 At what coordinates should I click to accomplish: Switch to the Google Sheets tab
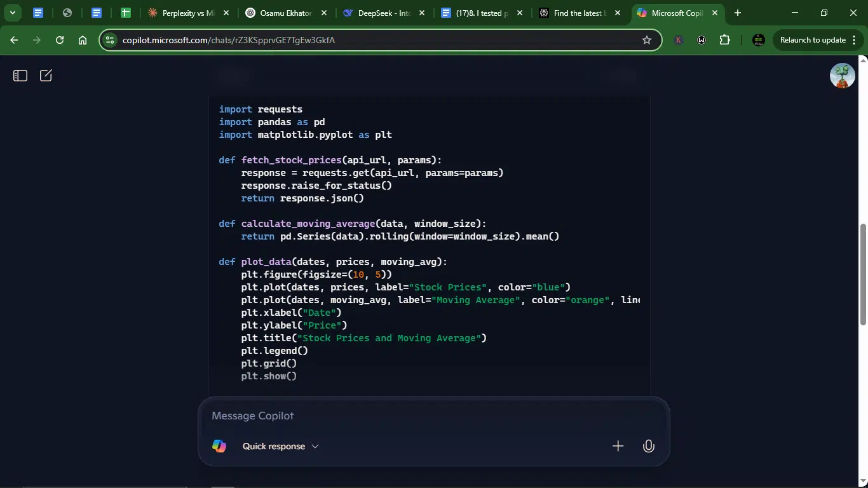point(126,13)
